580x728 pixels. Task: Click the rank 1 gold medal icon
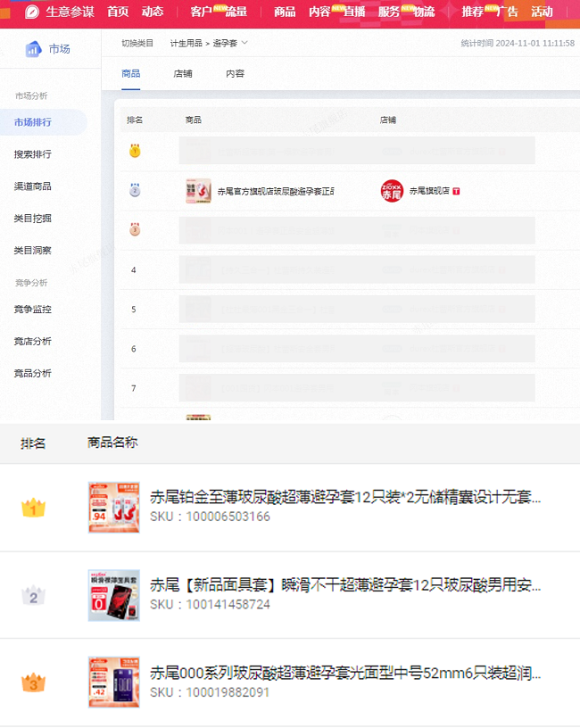click(x=135, y=151)
